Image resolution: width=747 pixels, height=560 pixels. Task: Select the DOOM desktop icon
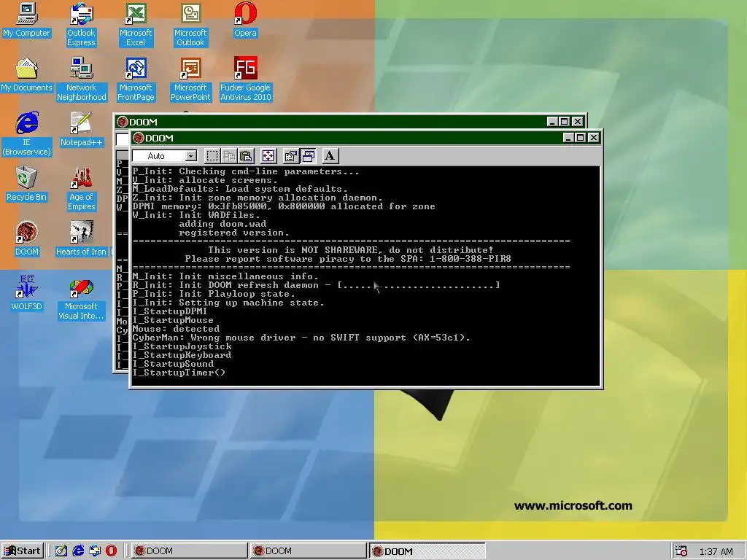(x=27, y=239)
